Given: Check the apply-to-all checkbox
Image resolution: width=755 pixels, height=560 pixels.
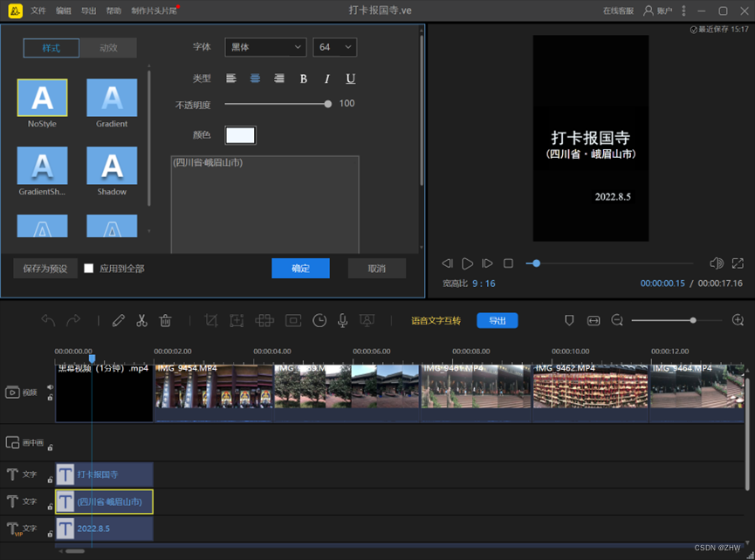Looking at the screenshot, I should point(89,269).
